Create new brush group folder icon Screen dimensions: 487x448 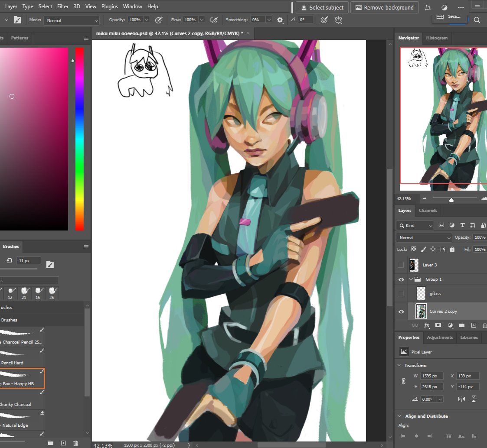51,443
